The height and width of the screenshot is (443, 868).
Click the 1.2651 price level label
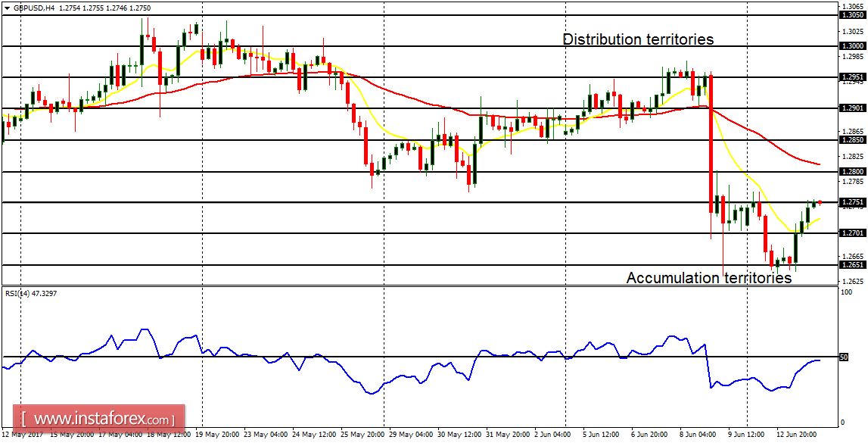pos(850,265)
